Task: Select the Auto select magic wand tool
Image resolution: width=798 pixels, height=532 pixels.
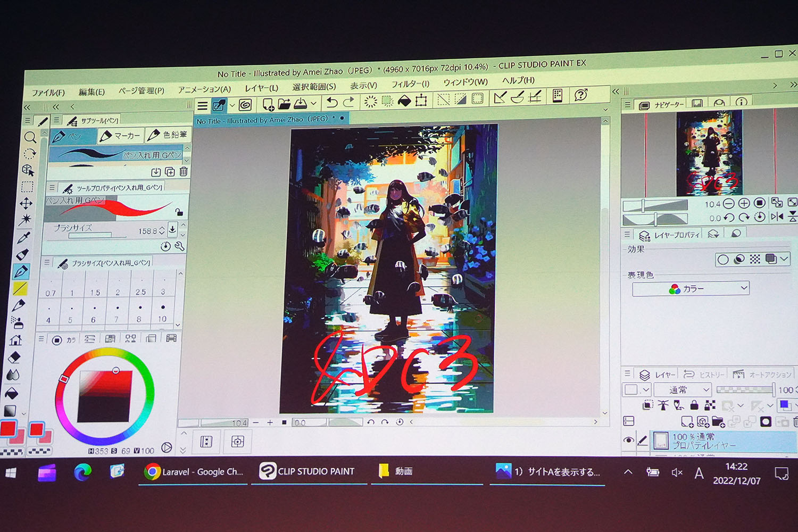Action: tap(26, 220)
